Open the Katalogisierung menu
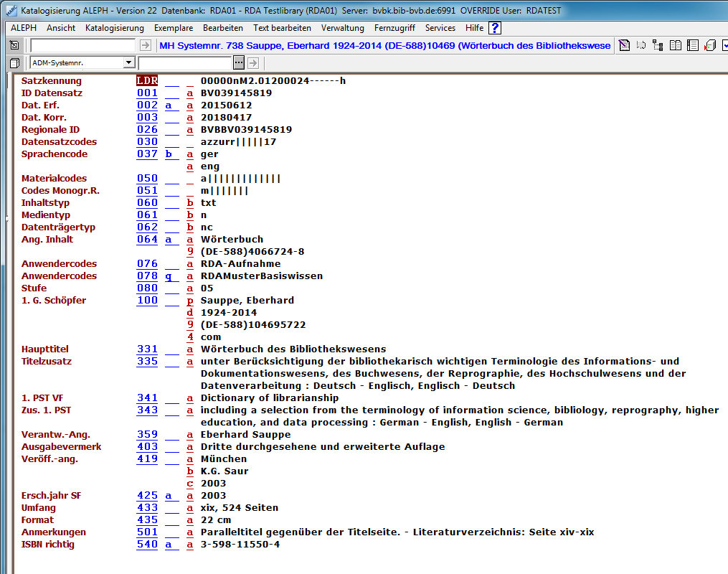Viewport: 728px width, 574px height. click(114, 28)
